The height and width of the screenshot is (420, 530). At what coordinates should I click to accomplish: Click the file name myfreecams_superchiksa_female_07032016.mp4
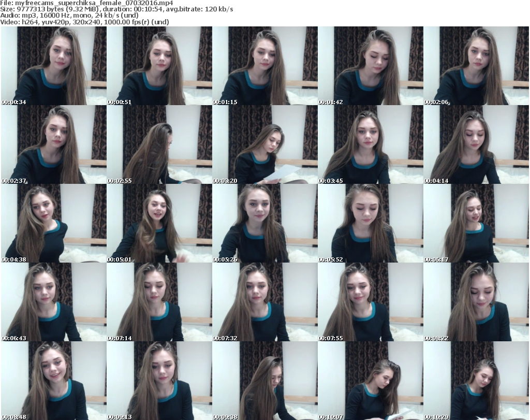point(94,3)
